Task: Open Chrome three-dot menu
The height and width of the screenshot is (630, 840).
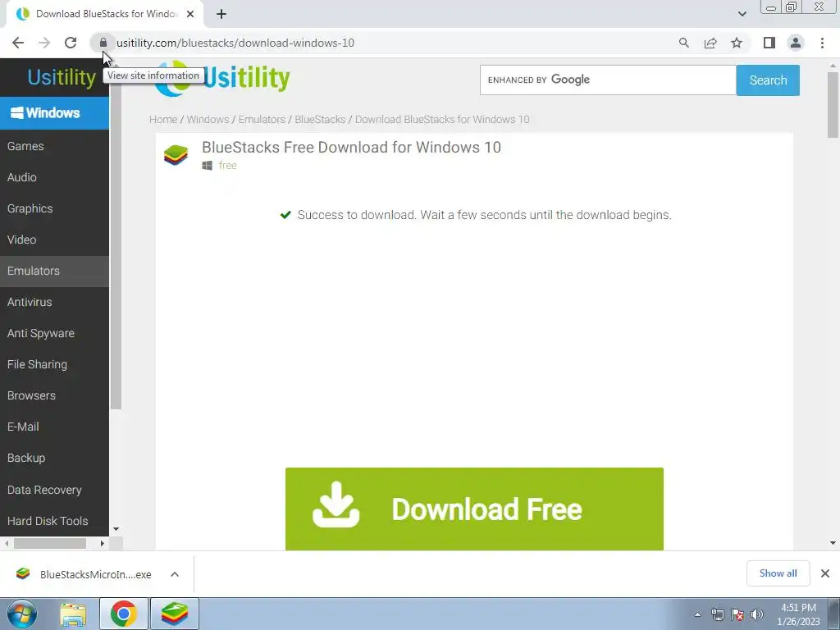Action: point(822,43)
